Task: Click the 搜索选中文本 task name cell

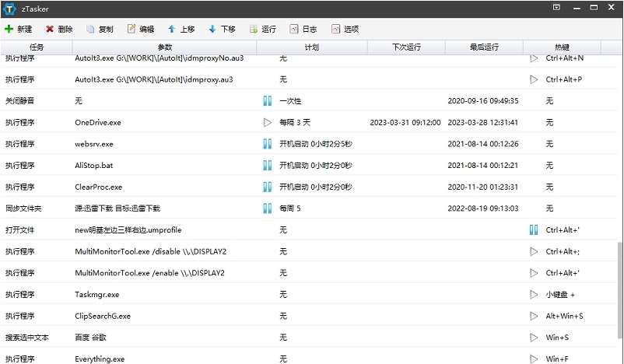Action: (x=26, y=338)
